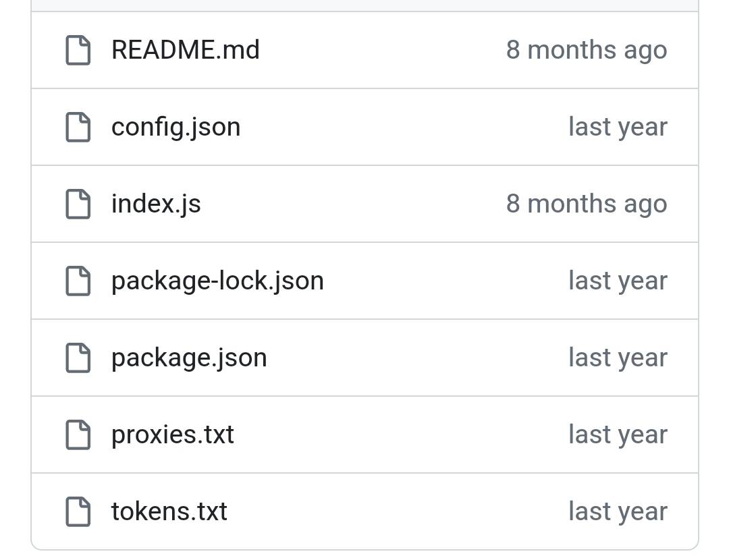Open the README.md file

point(185,50)
